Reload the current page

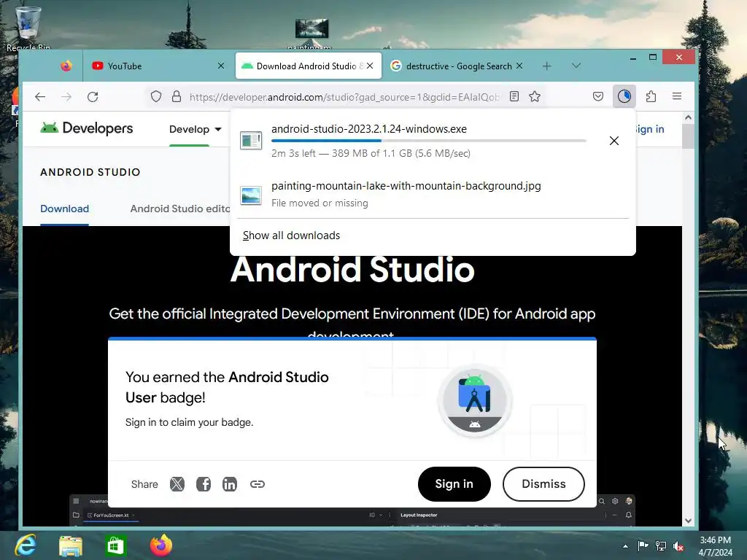coord(93,97)
